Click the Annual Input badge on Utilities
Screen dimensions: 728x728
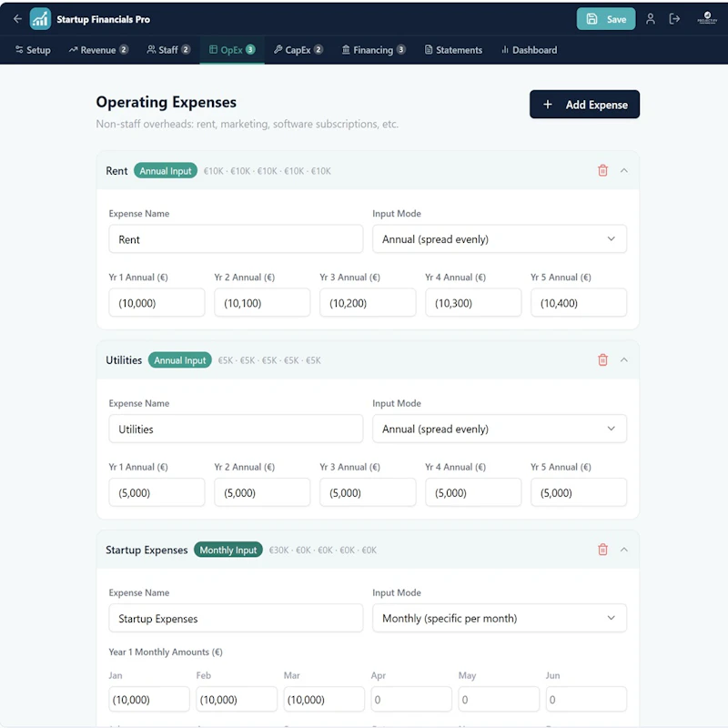pyautogui.click(x=179, y=360)
